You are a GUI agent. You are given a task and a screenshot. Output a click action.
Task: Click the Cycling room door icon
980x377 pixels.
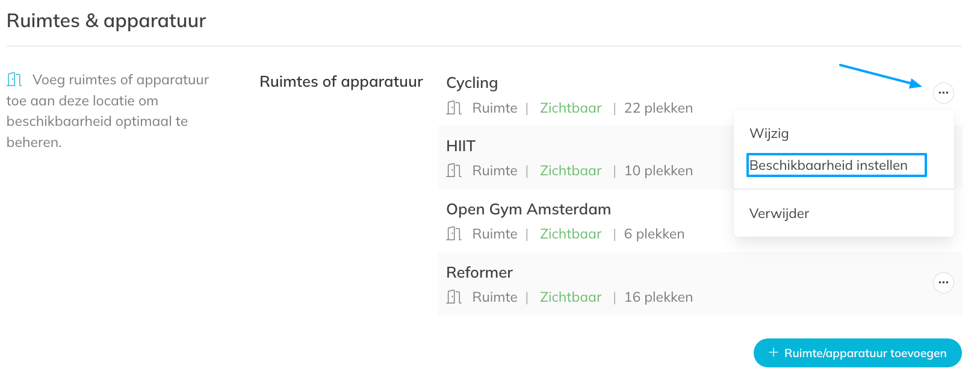(x=454, y=108)
